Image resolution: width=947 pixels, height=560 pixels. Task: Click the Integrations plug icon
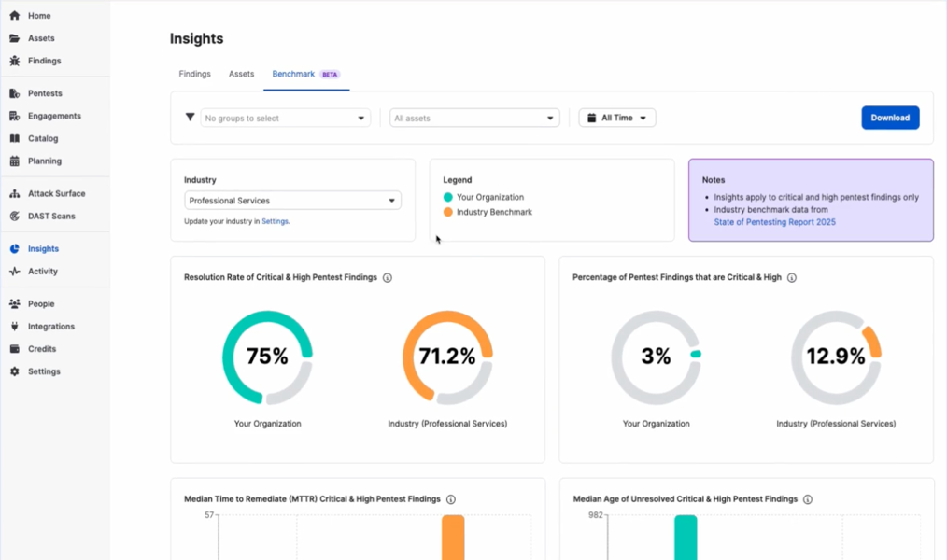click(15, 327)
